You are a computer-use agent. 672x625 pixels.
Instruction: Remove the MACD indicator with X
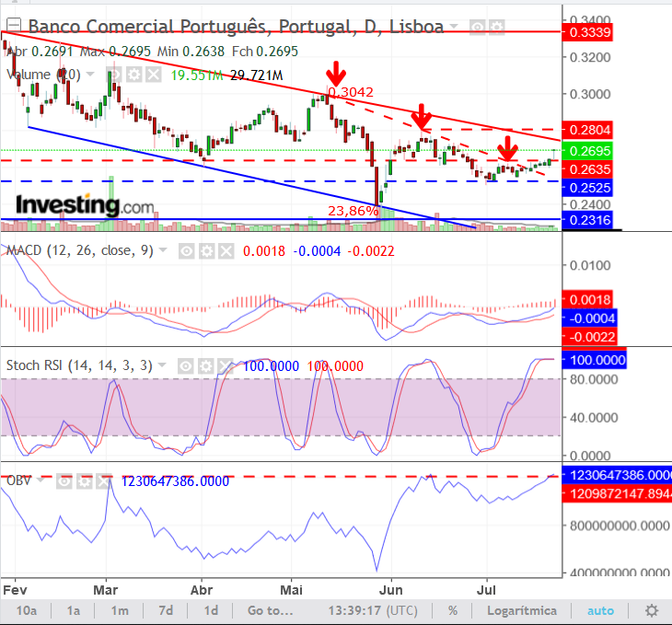tap(226, 251)
